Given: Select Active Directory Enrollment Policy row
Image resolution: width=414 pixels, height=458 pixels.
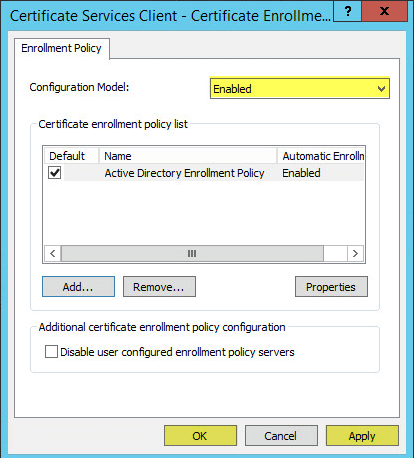Looking at the screenshot, I should coord(204,173).
